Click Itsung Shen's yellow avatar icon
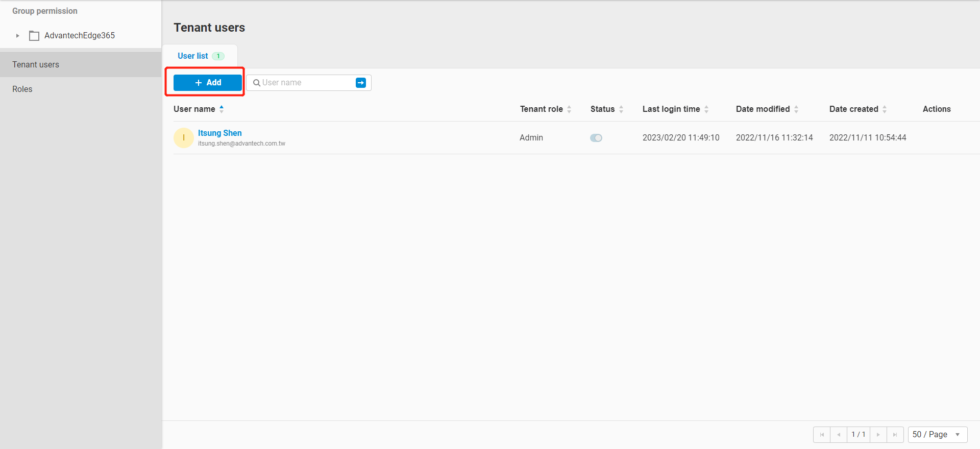This screenshot has width=980, height=449. [184, 138]
